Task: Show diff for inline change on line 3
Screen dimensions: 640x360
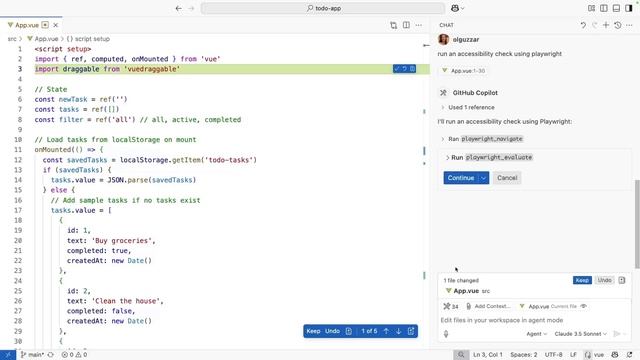Action: tap(412, 69)
